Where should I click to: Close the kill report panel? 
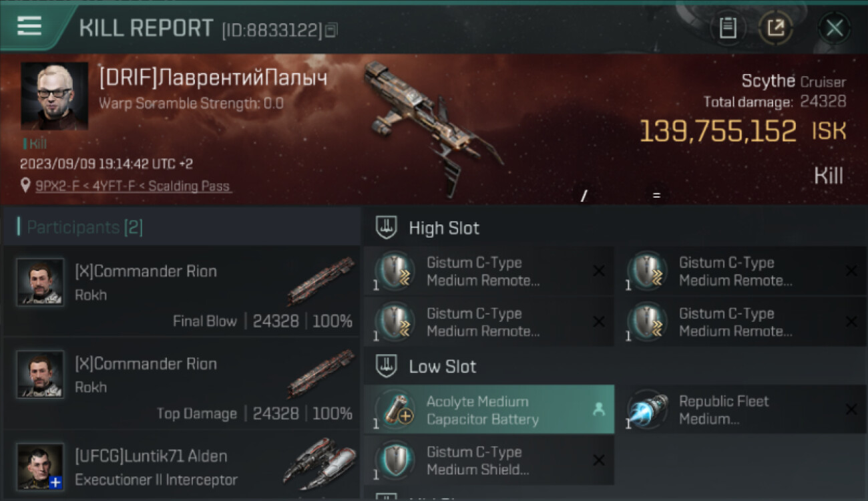(835, 27)
